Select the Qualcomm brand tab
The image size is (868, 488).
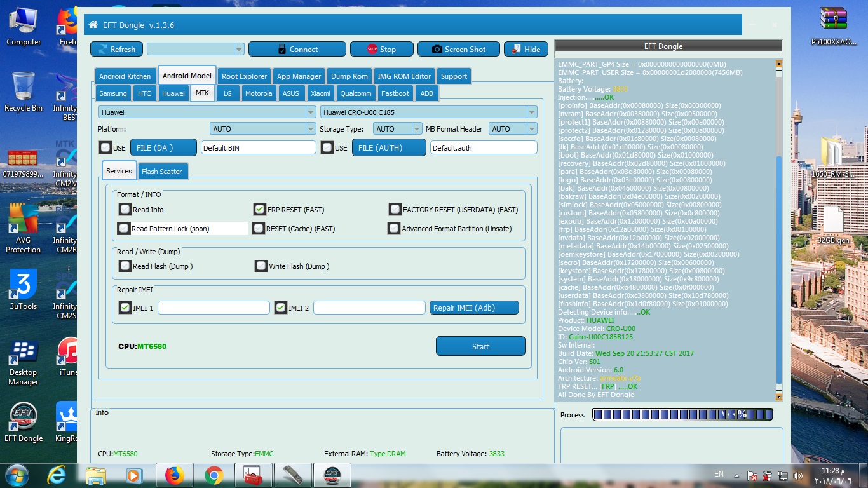[x=356, y=93]
